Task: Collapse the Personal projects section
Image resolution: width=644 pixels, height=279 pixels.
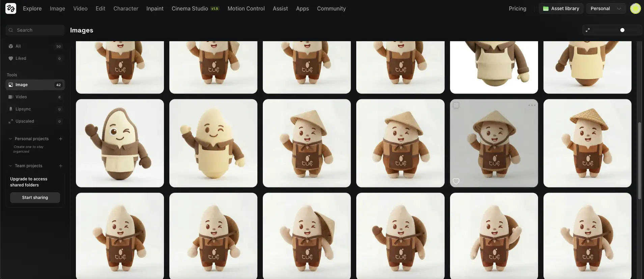Action: (11, 139)
